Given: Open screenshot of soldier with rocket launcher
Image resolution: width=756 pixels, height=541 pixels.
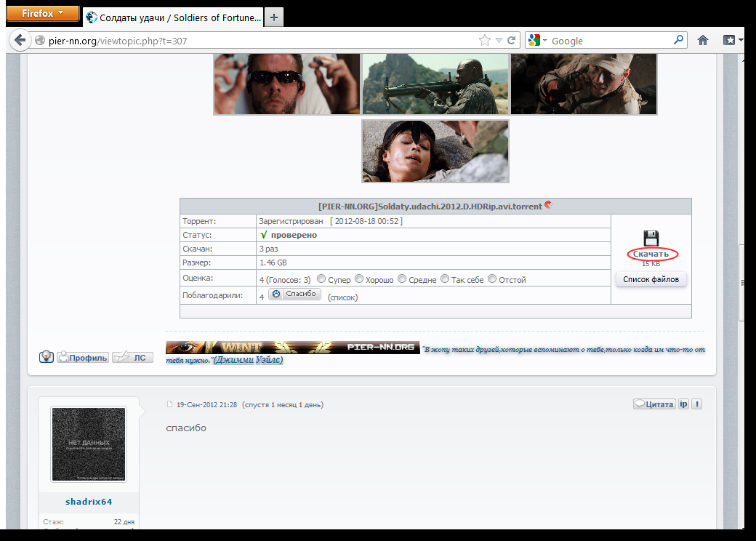Looking at the screenshot, I should (x=435, y=84).
